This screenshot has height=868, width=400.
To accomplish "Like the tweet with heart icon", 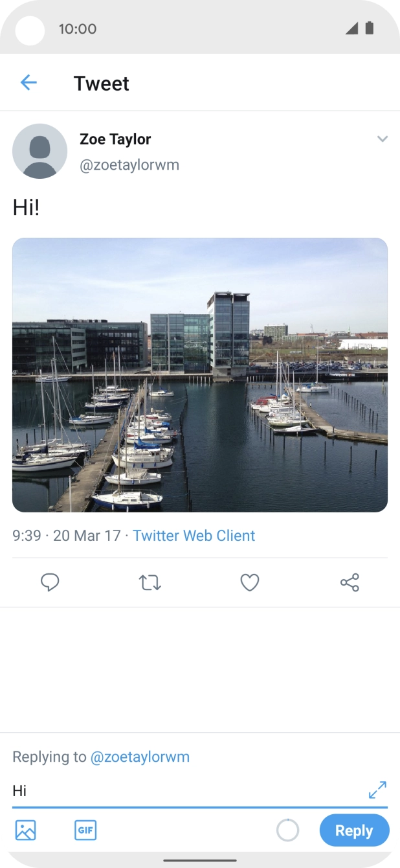I will pyautogui.click(x=250, y=582).
